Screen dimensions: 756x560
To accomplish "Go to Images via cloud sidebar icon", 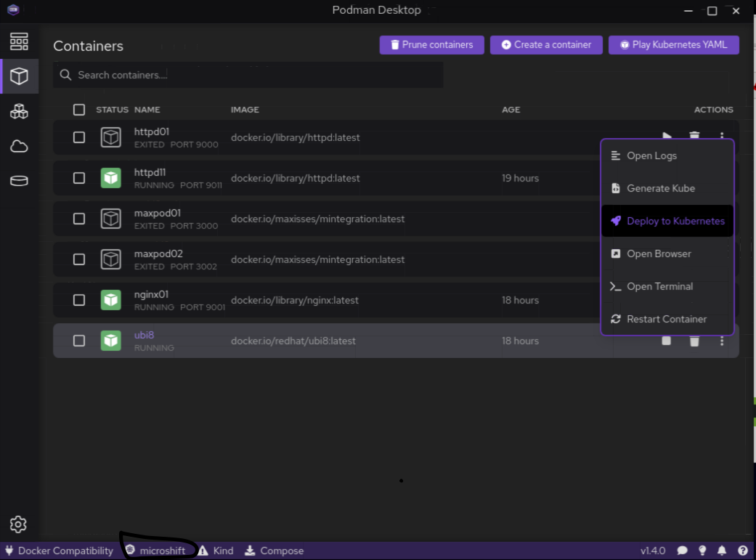I will pyautogui.click(x=19, y=147).
